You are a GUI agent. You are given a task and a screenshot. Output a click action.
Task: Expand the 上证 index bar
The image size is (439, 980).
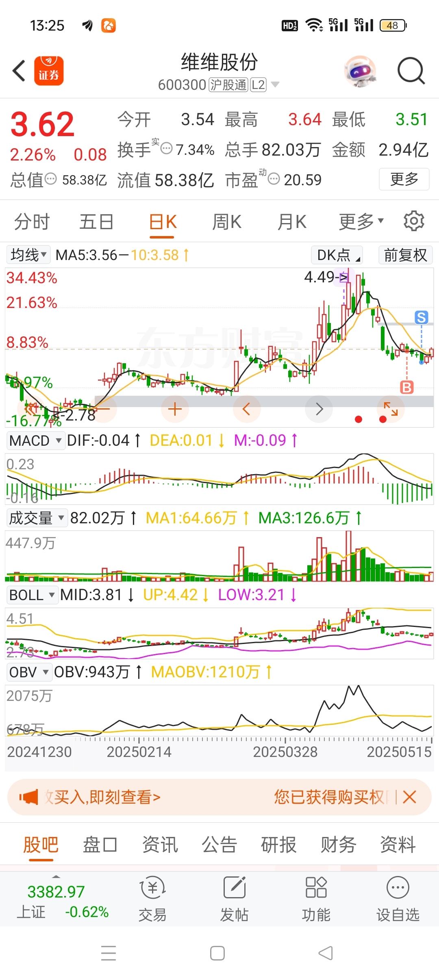coord(56,876)
